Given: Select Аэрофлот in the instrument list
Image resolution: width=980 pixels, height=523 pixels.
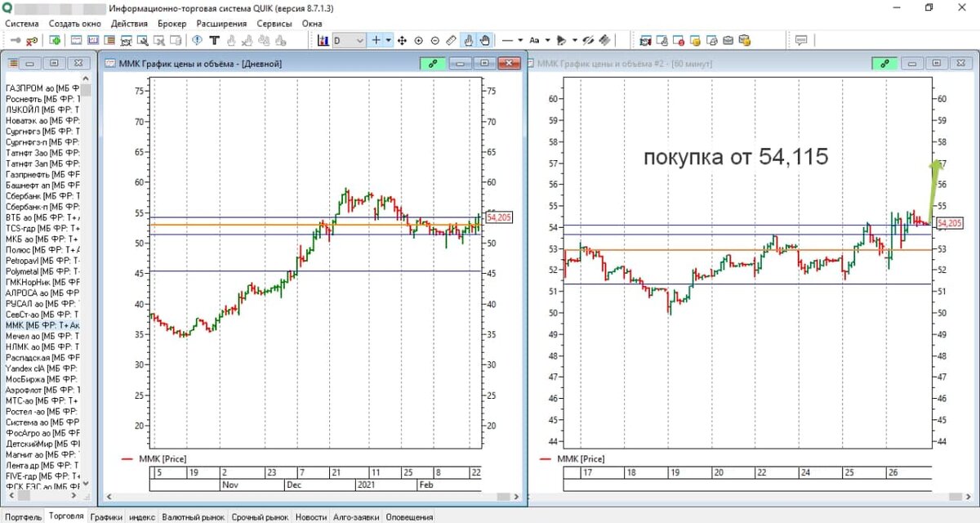Looking at the screenshot, I should click(42, 390).
